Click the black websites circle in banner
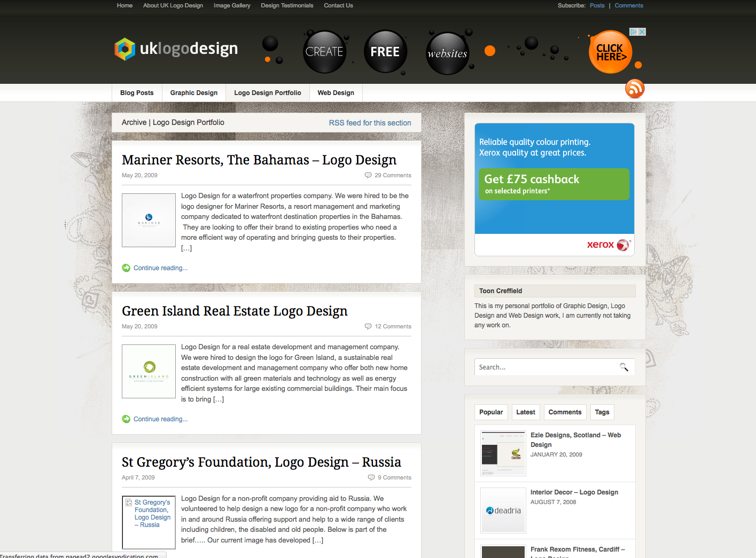The height and width of the screenshot is (558, 756). coord(448,53)
